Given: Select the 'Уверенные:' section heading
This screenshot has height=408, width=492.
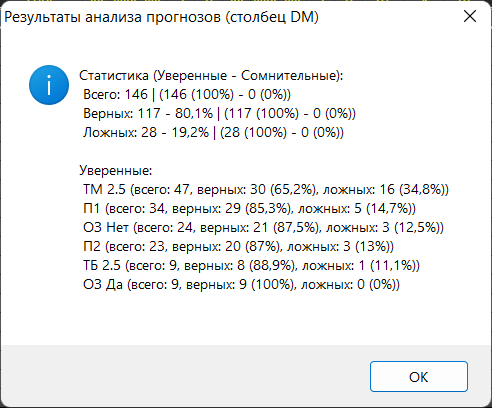Looking at the screenshot, I should coord(116,171).
